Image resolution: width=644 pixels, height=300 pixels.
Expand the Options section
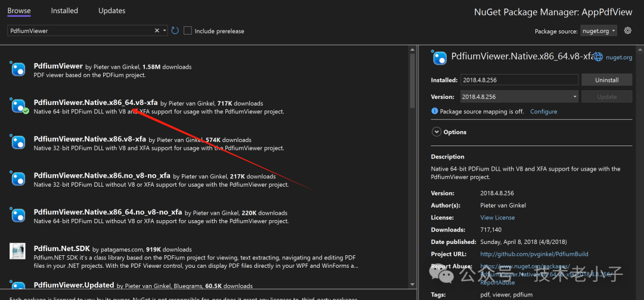click(436, 132)
